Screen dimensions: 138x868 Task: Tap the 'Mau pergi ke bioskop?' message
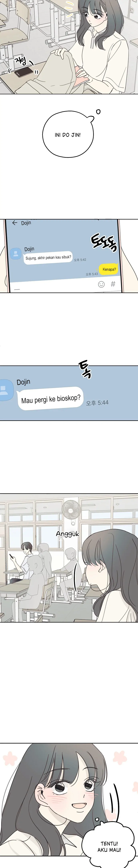[x=50, y=399]
